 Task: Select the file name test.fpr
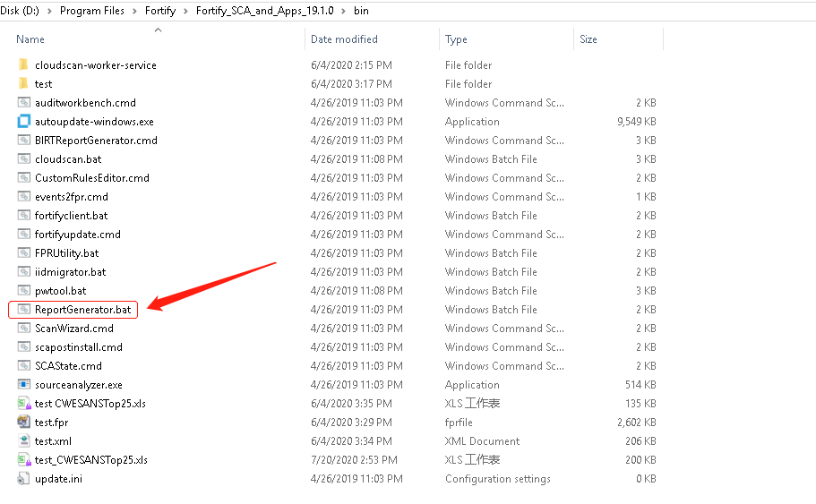tap(52, 423)
